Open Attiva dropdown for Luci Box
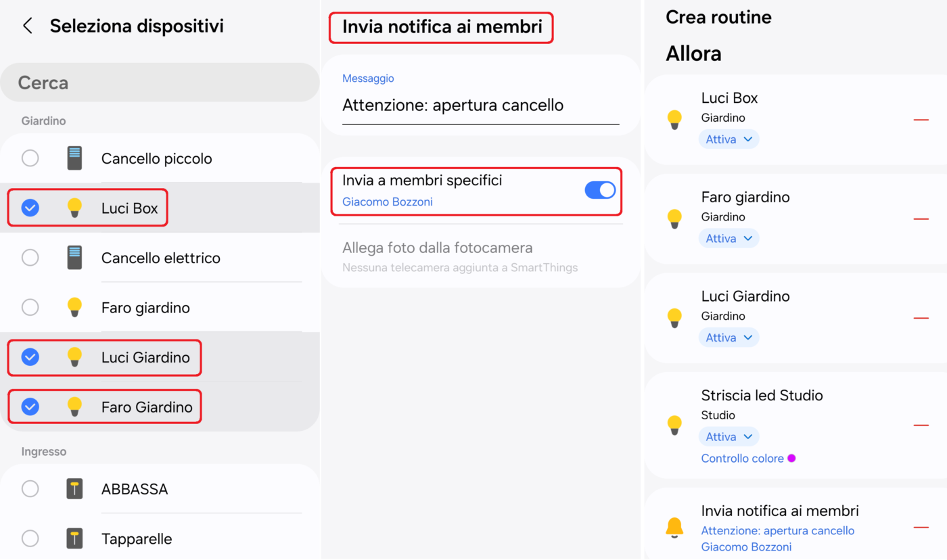The width and height of the screenshot is (947, 560). [x=729, y=139]
